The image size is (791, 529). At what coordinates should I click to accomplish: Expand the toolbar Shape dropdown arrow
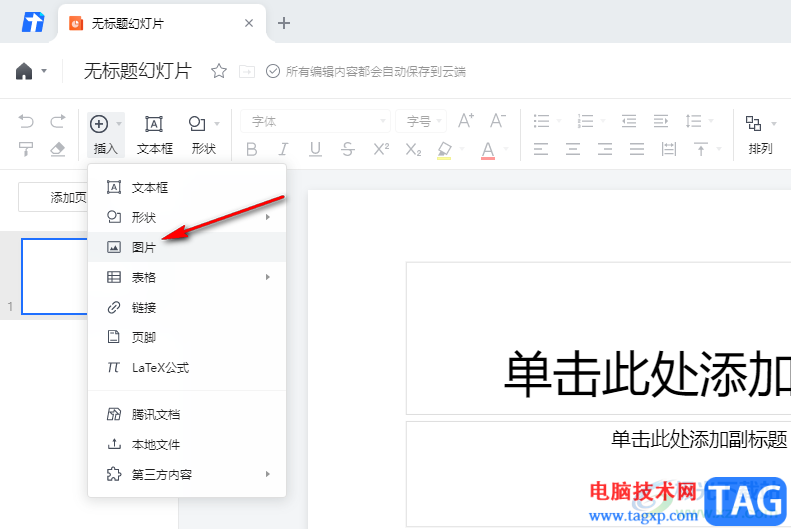[x=217, y=124]
